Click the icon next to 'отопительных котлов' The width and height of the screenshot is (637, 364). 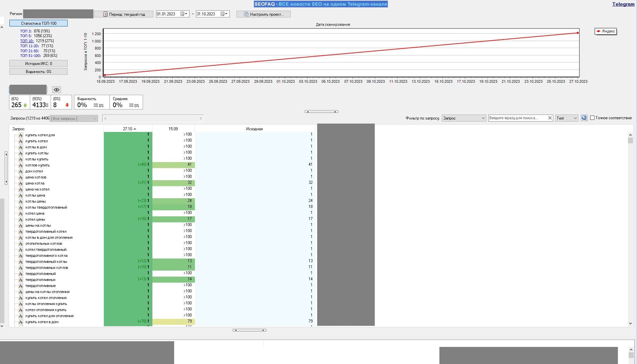coord(21,243)
